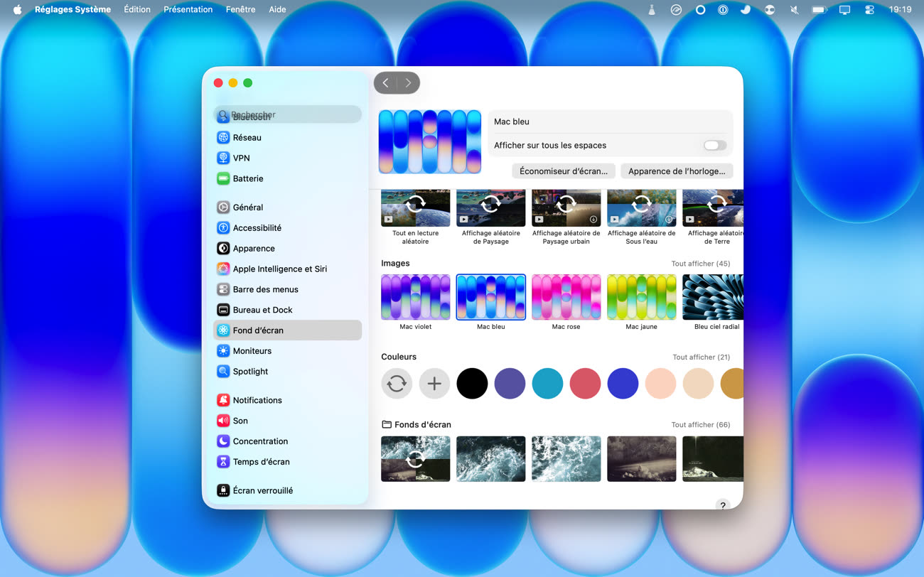924x577 pixels.
Task: Open Apparence de l'horloge settings
Action: (676, 171)
